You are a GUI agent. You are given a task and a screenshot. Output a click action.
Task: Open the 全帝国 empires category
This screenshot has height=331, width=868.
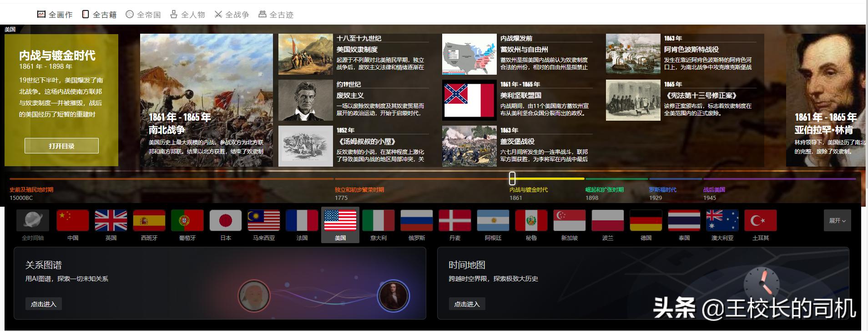pos(143,15)
